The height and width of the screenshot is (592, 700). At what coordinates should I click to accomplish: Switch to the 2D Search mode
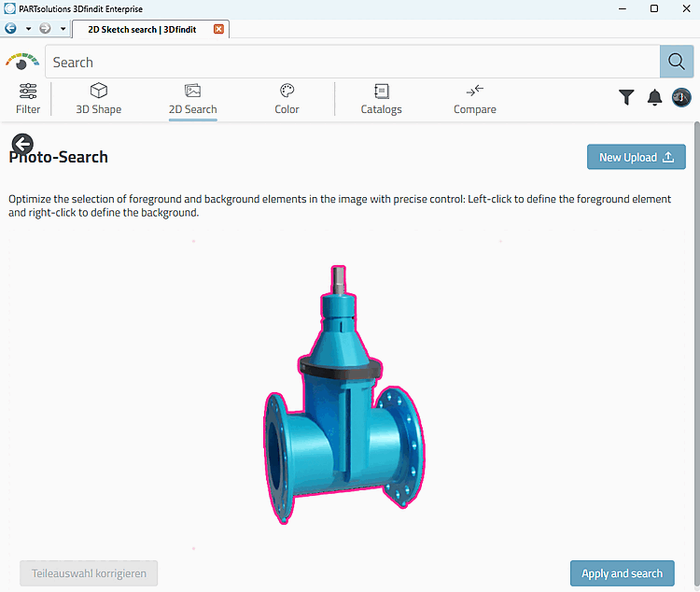coord(193,99)
